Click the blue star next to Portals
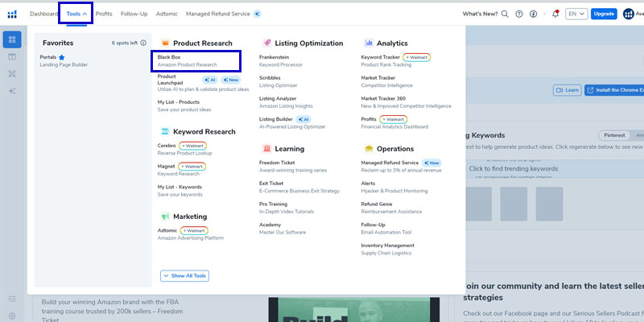Viewport: 644px width, 322px height. coord(62,57)
